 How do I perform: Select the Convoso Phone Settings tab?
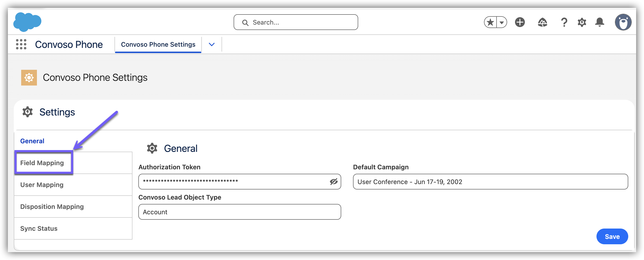(x=158, y=44)
